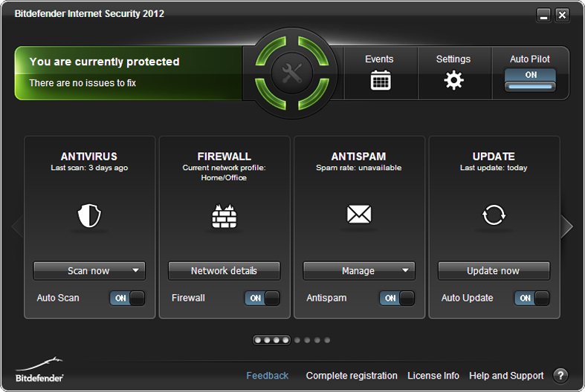Click the Antispam envelope icon
Viewport: 585px width, 392px height.
click(x=359, y=216)
